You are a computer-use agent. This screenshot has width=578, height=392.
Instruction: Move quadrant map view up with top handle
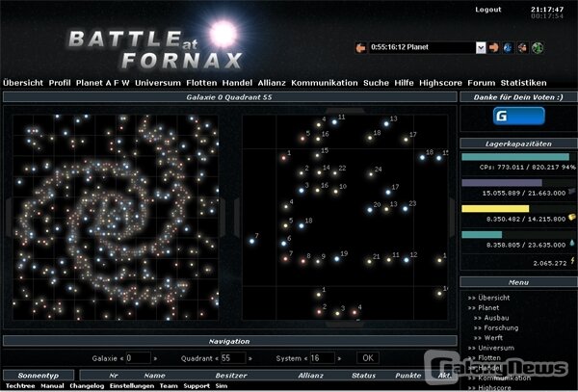345,110
